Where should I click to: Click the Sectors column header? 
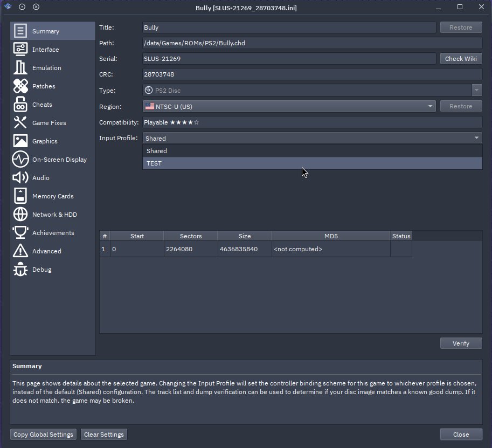(x=191, y=236)
